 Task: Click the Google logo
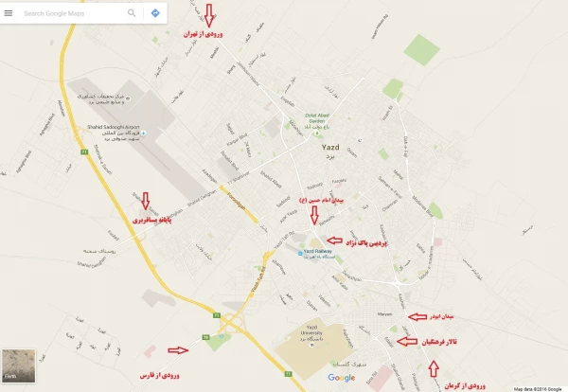tap(341, 378)
